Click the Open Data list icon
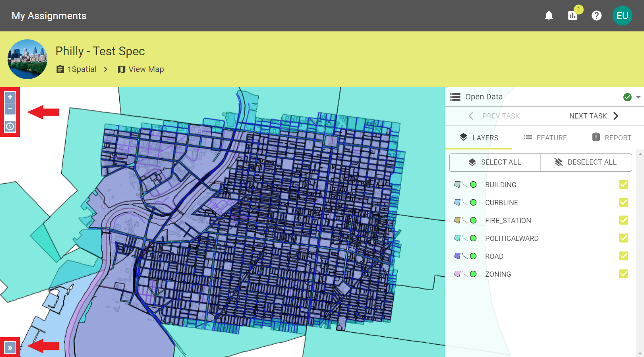 (455, 97)
